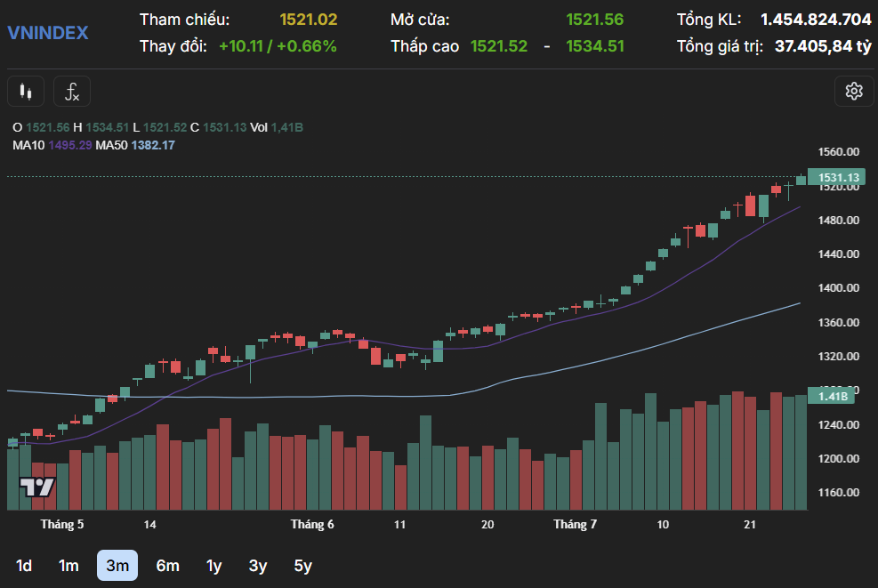The height and width of the screenshot is (588, 878).
Task: Click the VNINDEX ticker title
Action: 48,33
